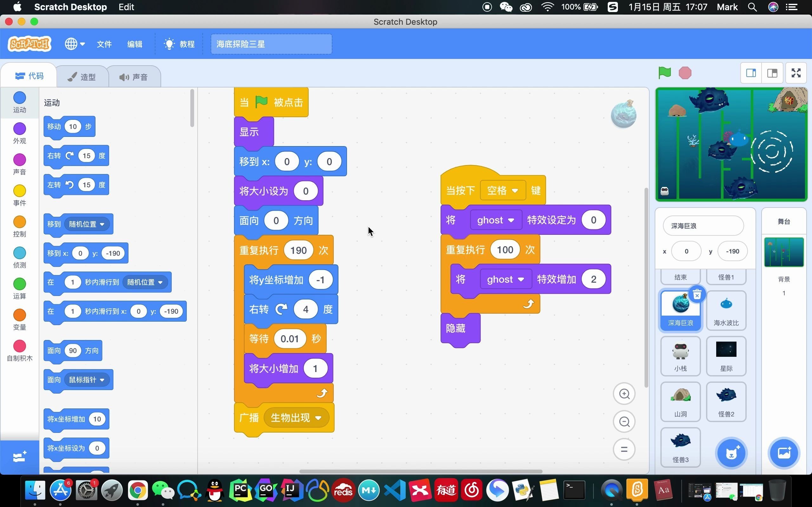Image resolution: width=812 pixels, height=507 pixels.
Task: Open the choose-a-backdrop button
Action: (x=784, y=453)
